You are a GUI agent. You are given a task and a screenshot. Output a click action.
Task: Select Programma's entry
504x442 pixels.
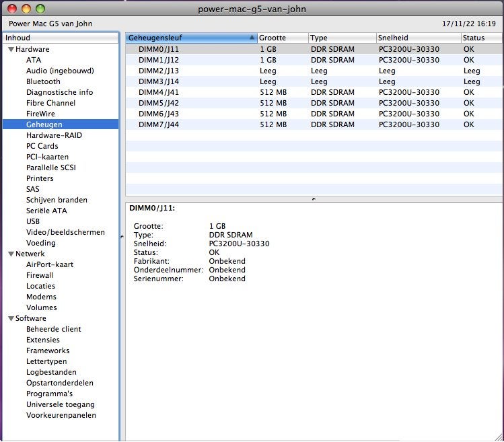pos(50,394)
